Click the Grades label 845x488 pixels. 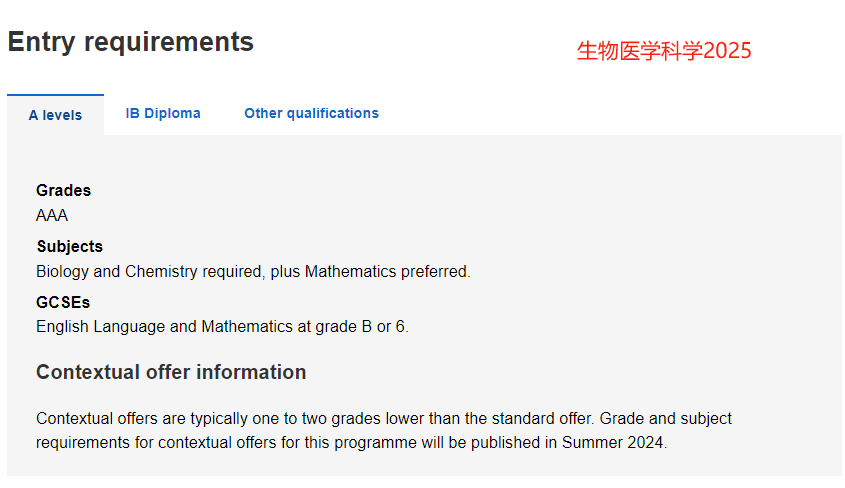(x=64, y=190)
